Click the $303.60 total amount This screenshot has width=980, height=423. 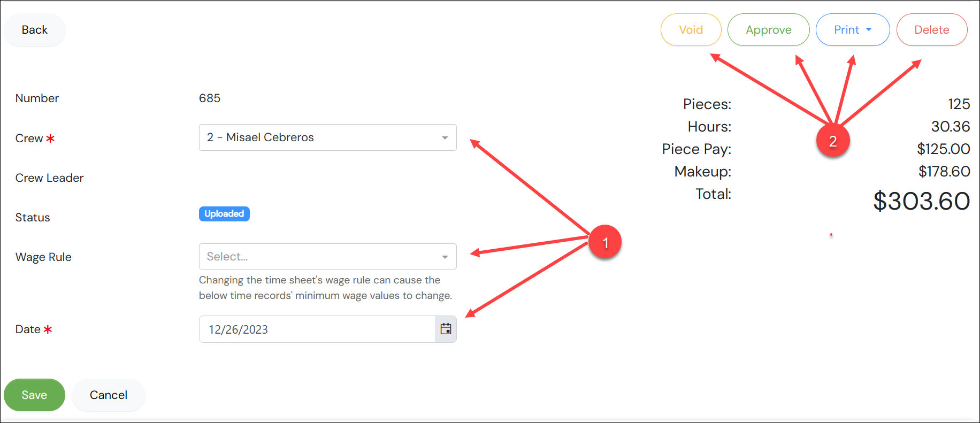pyautogui.click(x=921, y=201)
